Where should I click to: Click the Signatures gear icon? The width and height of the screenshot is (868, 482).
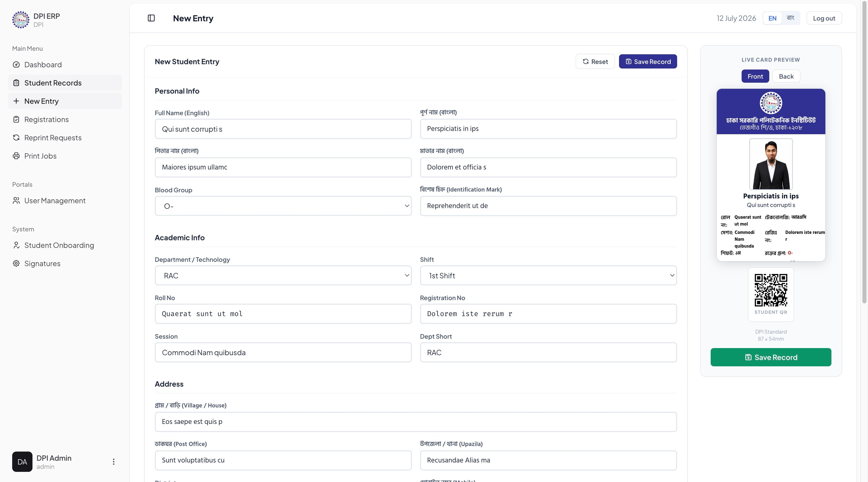[x=16, y=263]
